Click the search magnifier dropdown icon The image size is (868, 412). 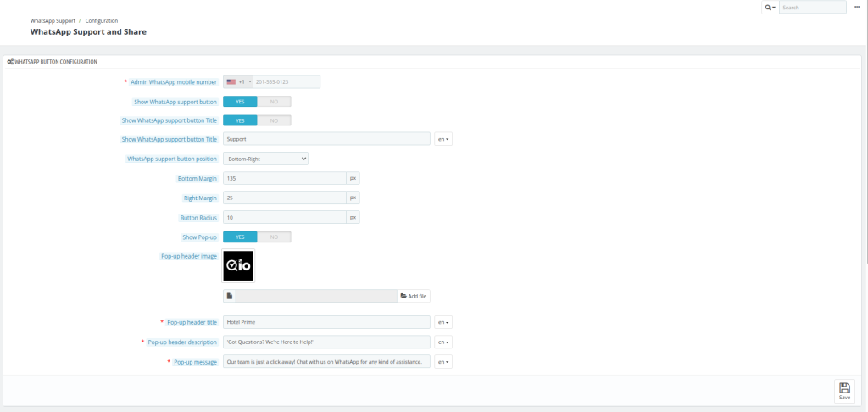(x=770, y=7)
